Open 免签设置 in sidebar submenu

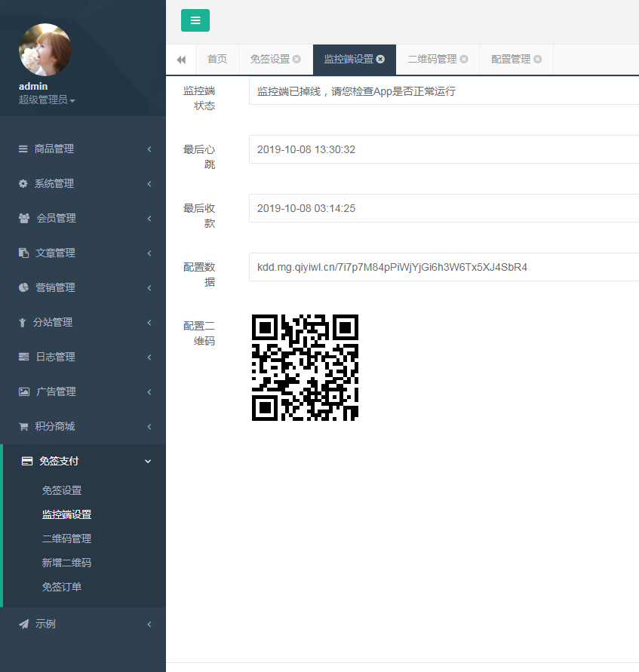[x=62, y=490]
